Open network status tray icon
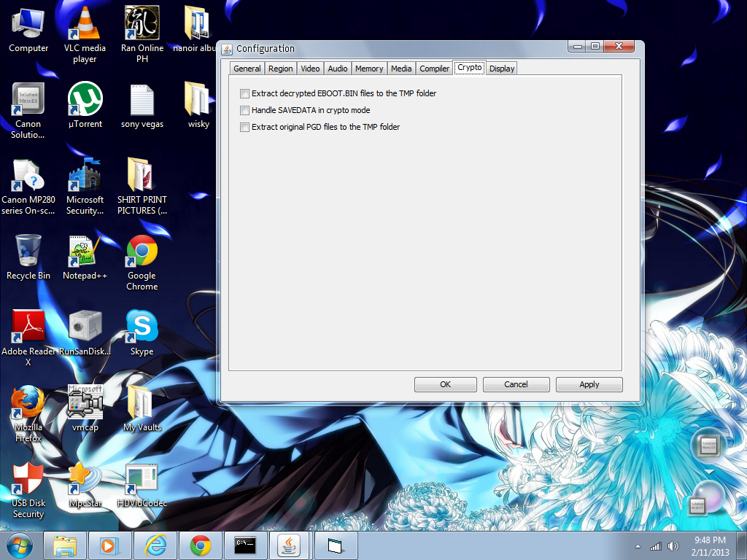 tap(656, 546)
